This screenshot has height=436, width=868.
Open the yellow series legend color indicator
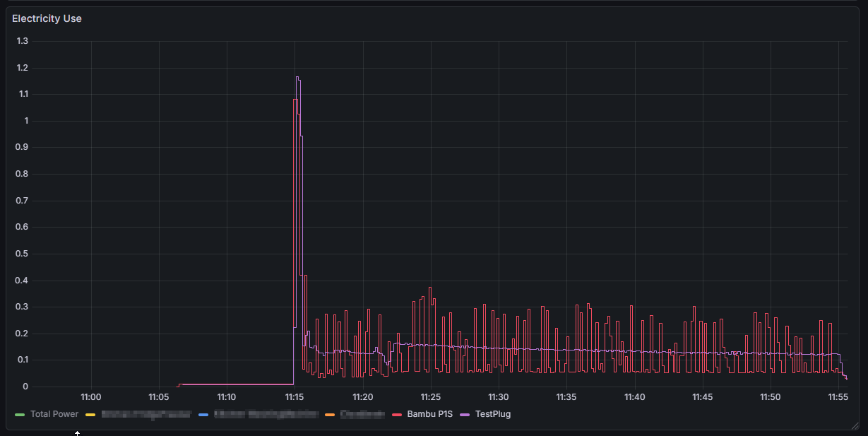pos(90,414)
